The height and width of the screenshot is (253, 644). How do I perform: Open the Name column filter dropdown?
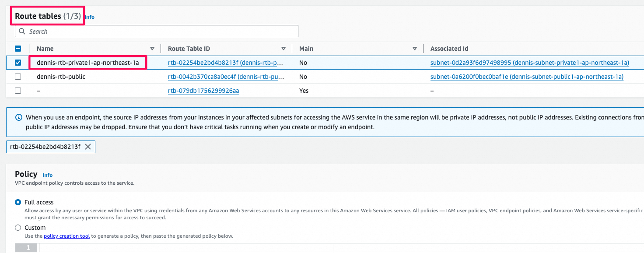[152, 48]
